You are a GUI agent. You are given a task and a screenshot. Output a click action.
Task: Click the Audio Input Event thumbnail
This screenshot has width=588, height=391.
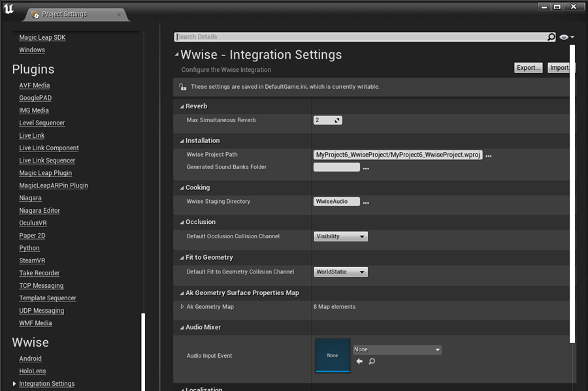coord(333,355)
